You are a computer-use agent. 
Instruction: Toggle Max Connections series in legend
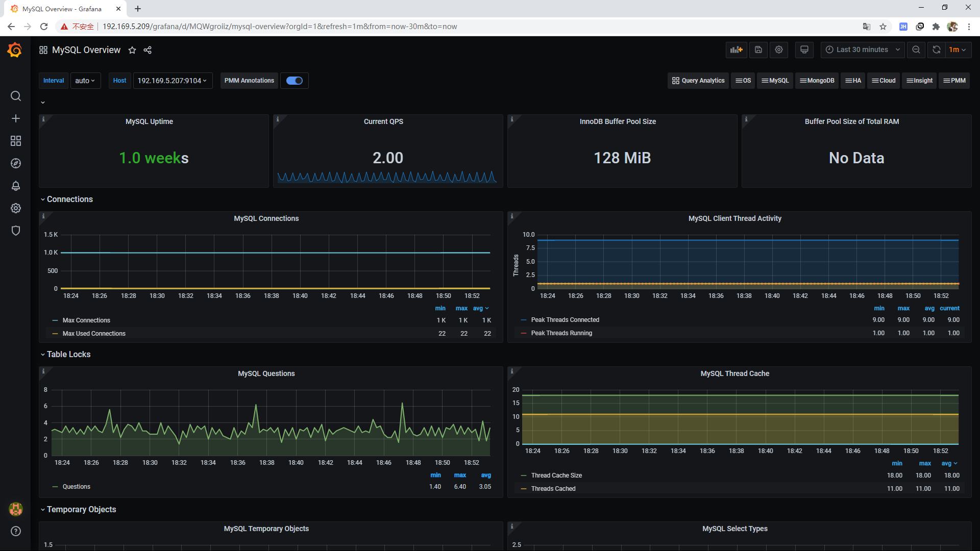[x=86, y=320]
